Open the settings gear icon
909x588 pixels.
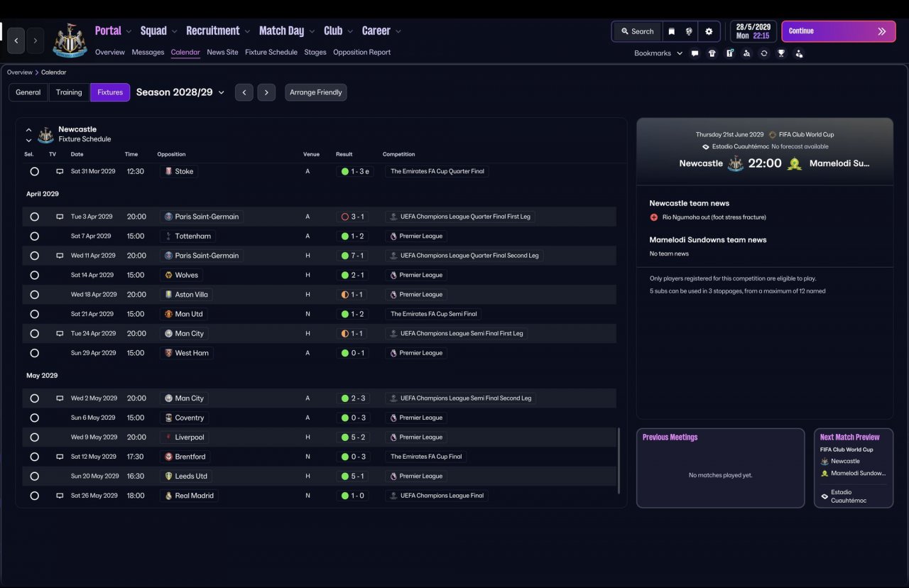(709, 31)
